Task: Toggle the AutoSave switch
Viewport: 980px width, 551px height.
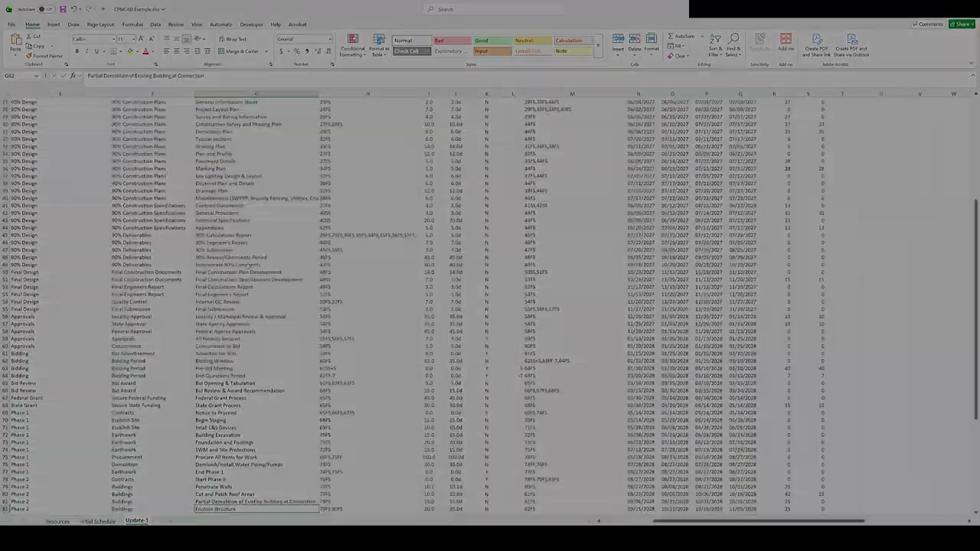Action: coord(46,9)
